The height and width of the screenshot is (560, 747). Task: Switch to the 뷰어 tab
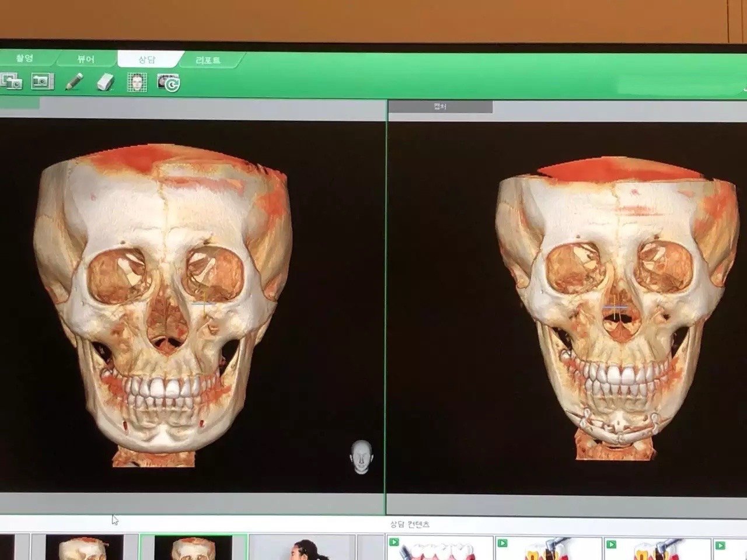pyautogui.click(x=86, y=59)
